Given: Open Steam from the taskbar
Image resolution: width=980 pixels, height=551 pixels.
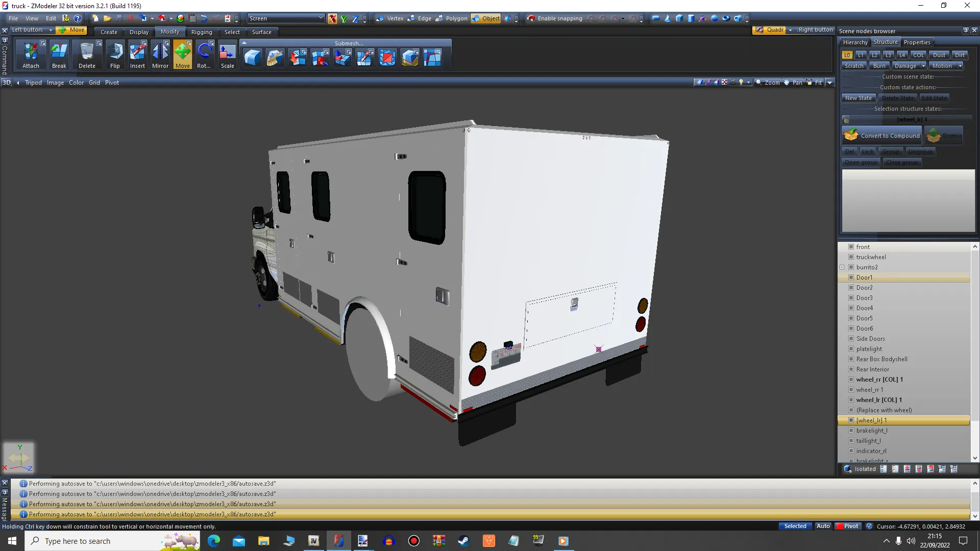Looking at the screenshot, I should click(463, 541).
